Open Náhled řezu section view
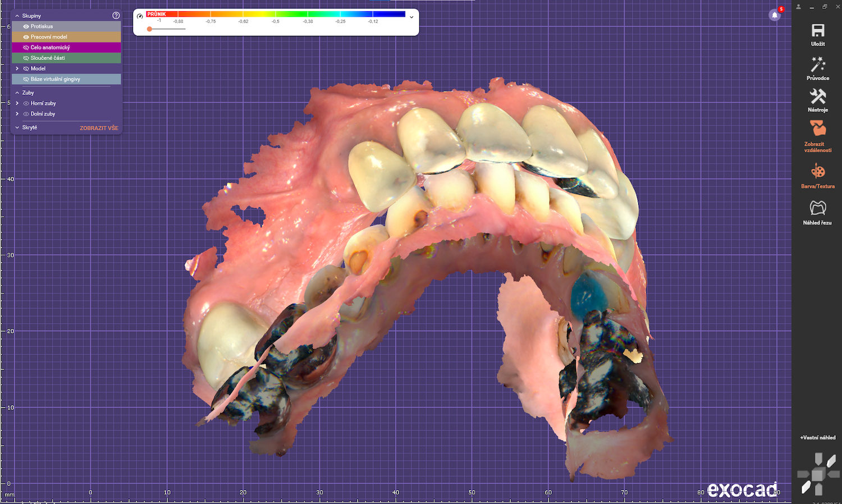 pos(818,208)
